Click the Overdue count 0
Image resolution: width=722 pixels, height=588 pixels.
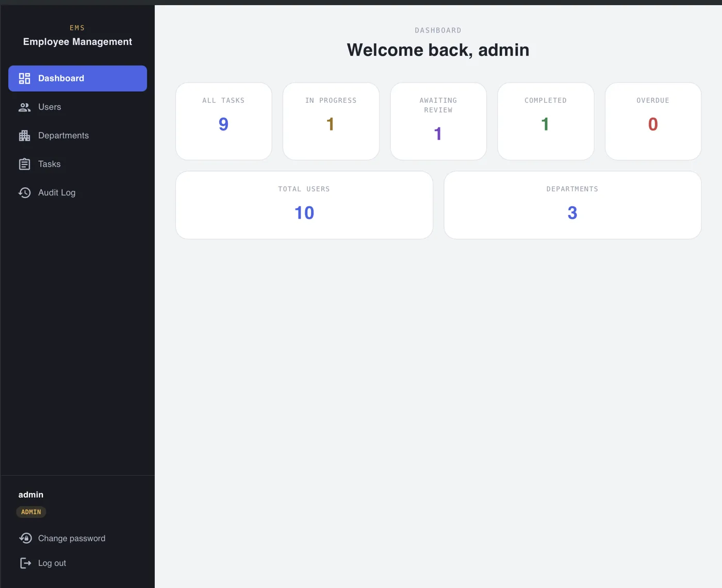click(x=653, y=124)
